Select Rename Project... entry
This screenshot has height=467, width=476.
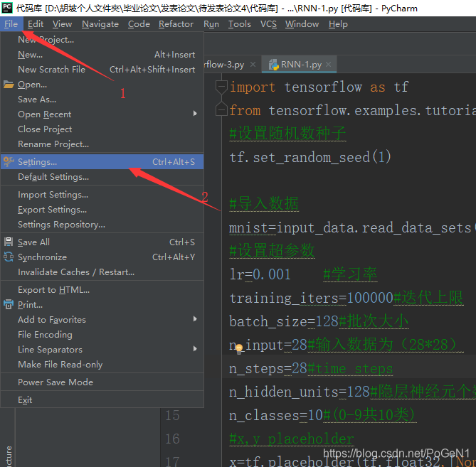click(102, 144)
